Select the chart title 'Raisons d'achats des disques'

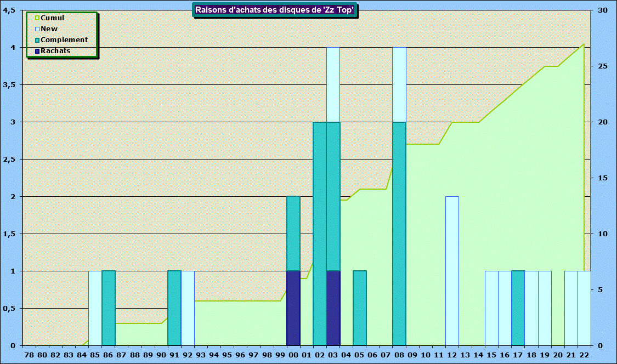tap(275, 10)
